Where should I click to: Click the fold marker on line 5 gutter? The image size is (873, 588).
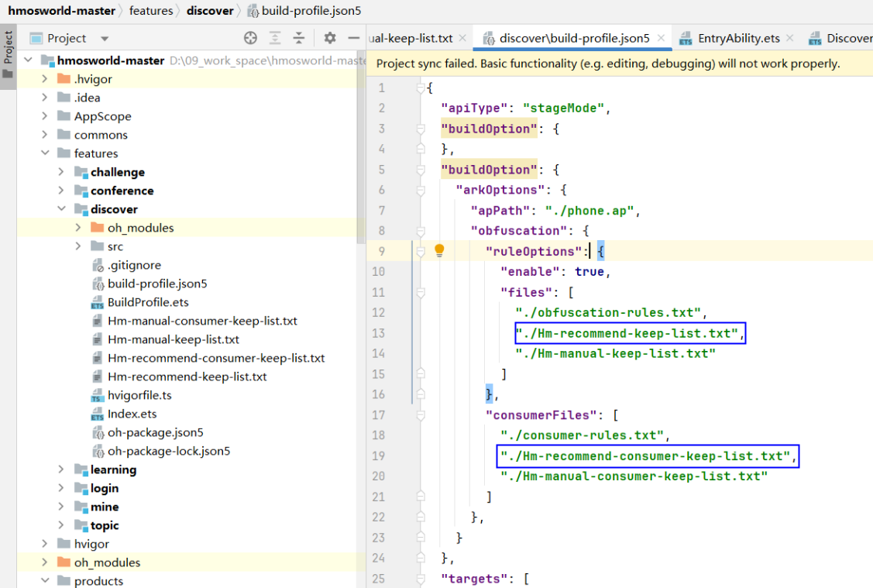[421, 170]
